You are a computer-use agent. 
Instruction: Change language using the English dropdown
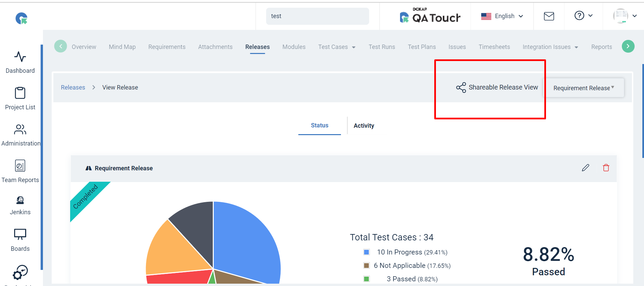(x=502, y=16)
